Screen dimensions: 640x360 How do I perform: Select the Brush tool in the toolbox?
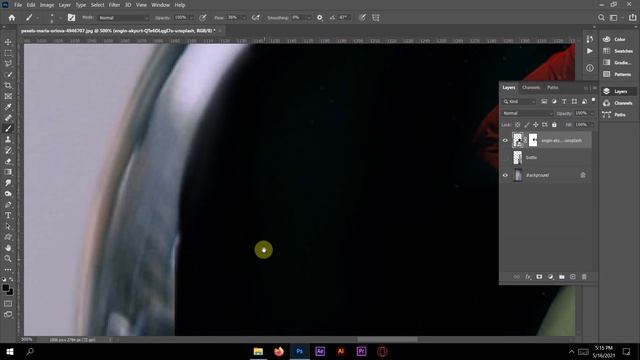point(8,129)
